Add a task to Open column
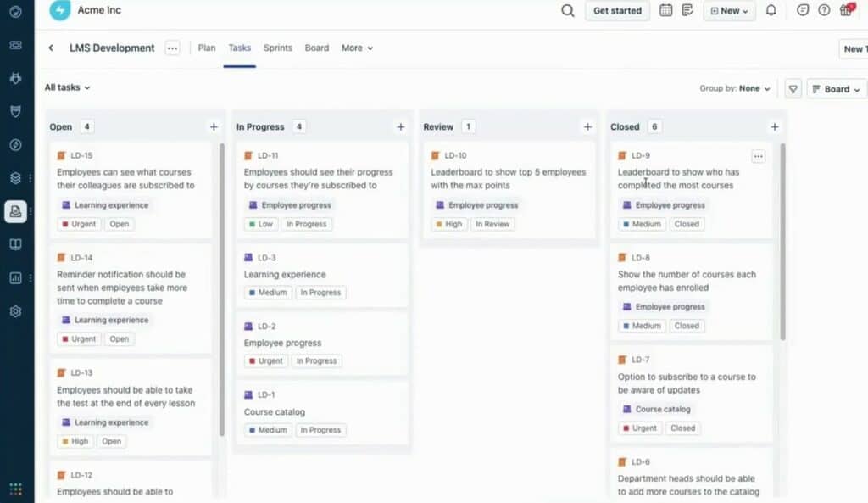The width and height of the screenshot is (868, 503). click(214, 127)
